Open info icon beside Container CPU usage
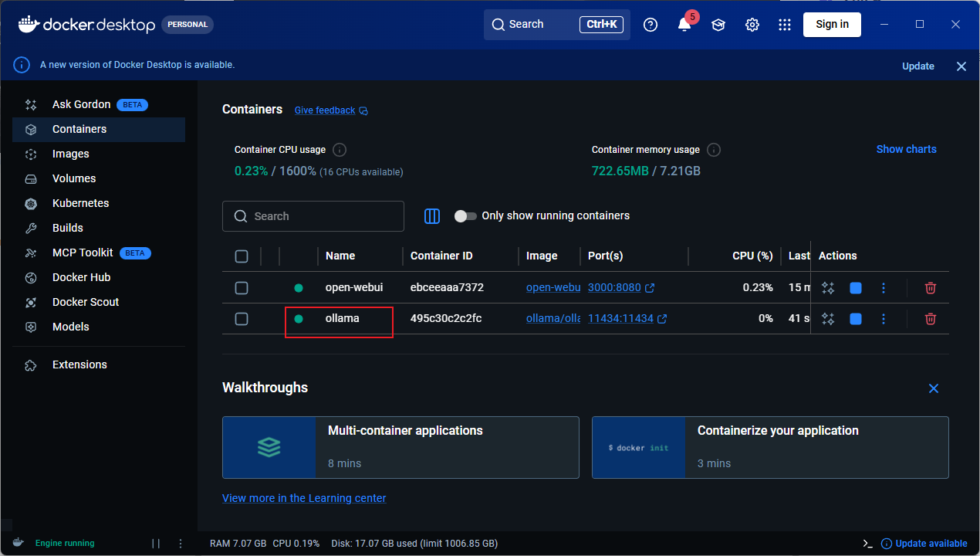 point(339,150)
